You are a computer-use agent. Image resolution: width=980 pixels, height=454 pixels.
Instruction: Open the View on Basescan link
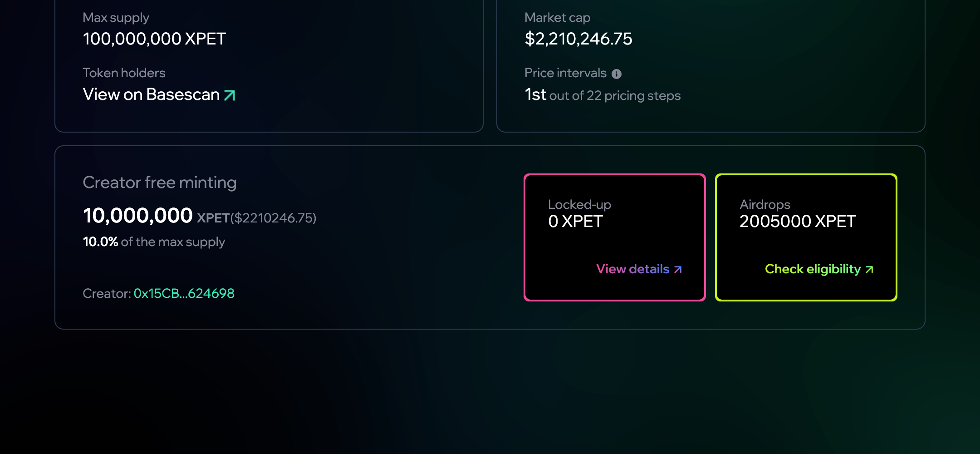152,94
